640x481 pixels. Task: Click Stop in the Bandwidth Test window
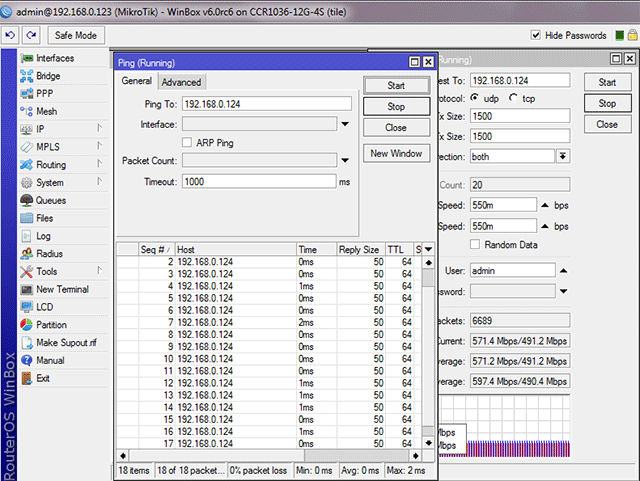click(607, 103)
